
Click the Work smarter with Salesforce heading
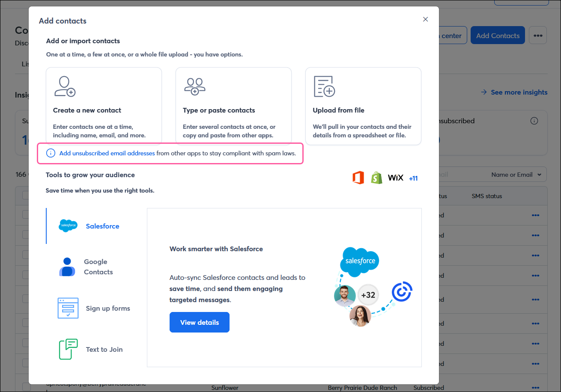click(x=216, y=249)
